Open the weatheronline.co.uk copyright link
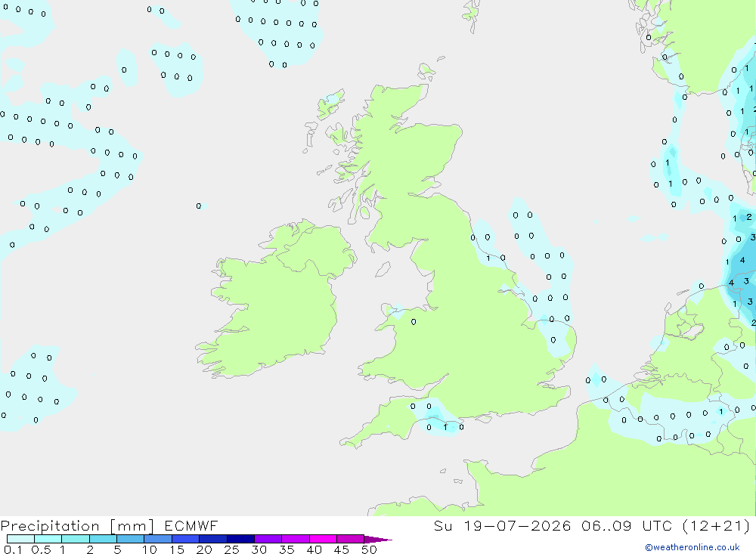 (x=692, y=547)
